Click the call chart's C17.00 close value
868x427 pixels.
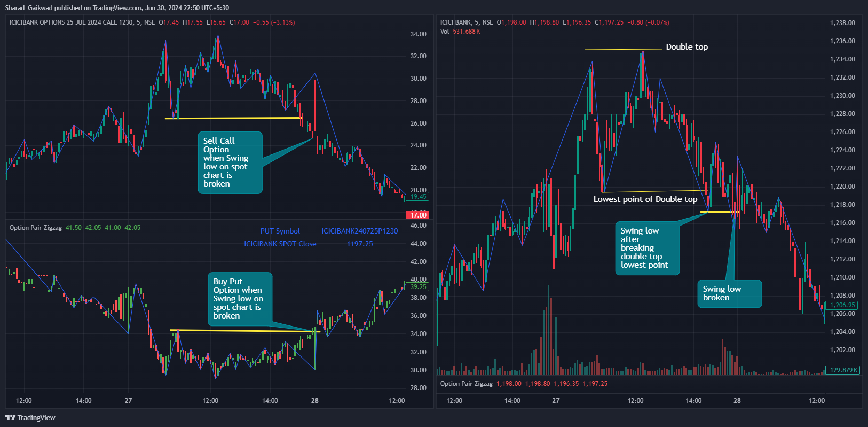(239, 22)
